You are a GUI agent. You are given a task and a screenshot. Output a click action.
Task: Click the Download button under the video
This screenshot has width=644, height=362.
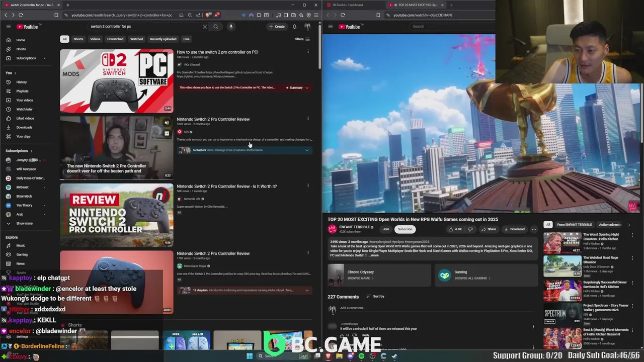click(515, 229)
